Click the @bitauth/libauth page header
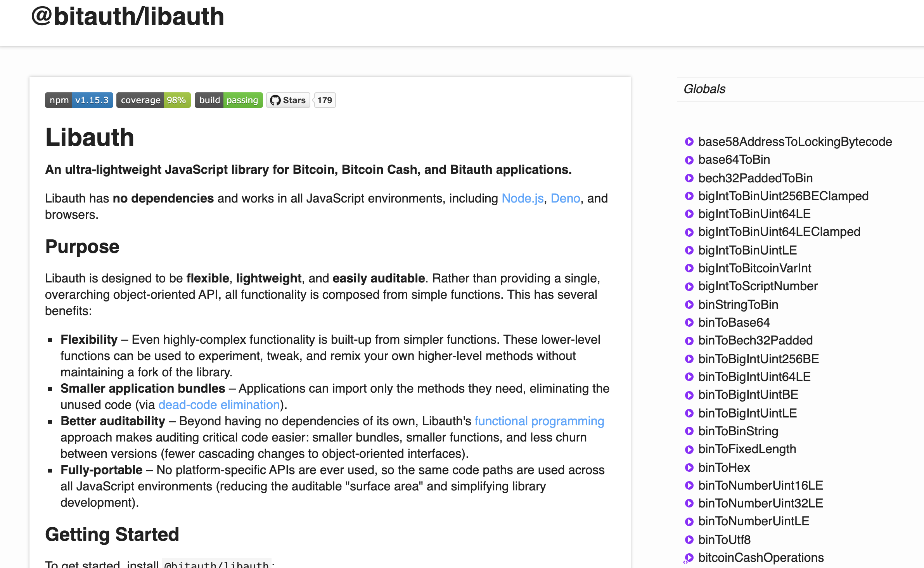 click(x=127, y=17)
